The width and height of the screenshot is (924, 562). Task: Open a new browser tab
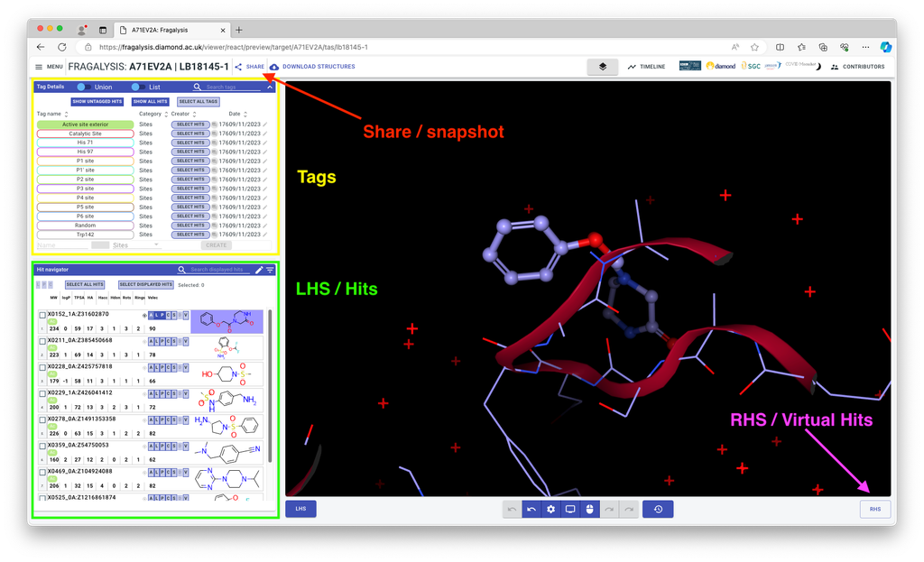coord(238,30)
